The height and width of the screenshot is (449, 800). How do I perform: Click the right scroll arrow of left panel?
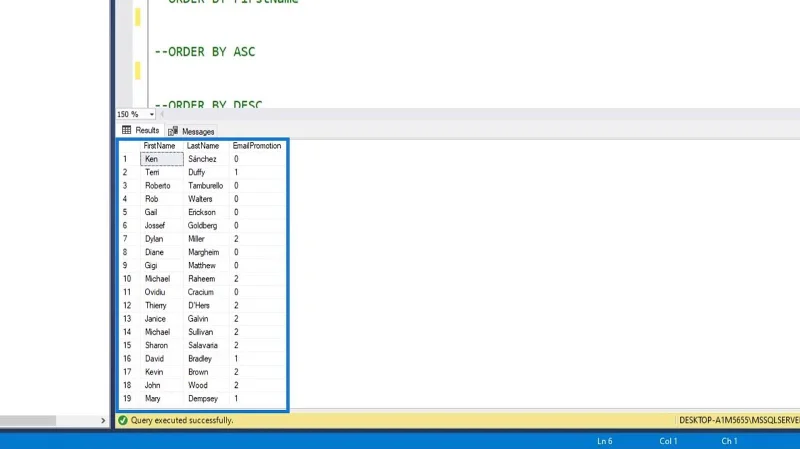pyautogui.click(x=103, y=420)
